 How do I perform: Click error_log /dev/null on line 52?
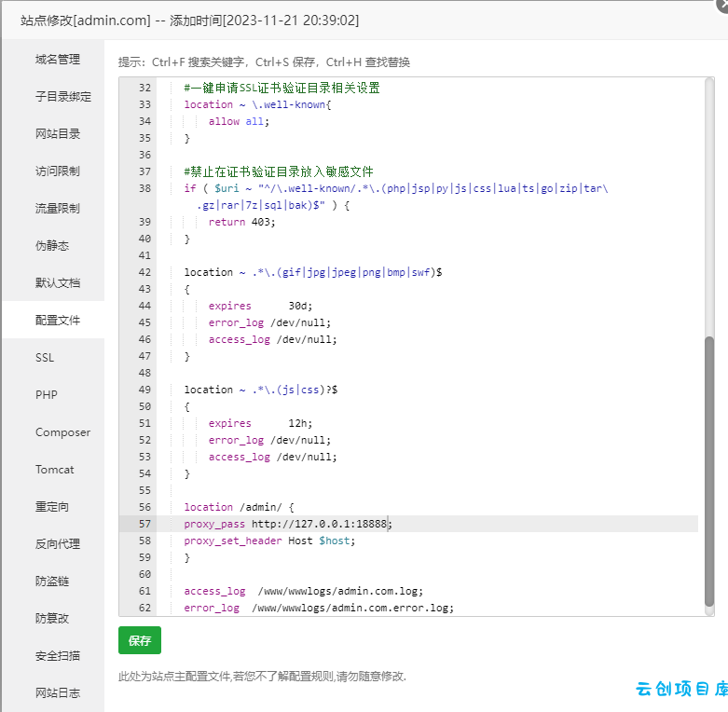(x=269, y=440)
